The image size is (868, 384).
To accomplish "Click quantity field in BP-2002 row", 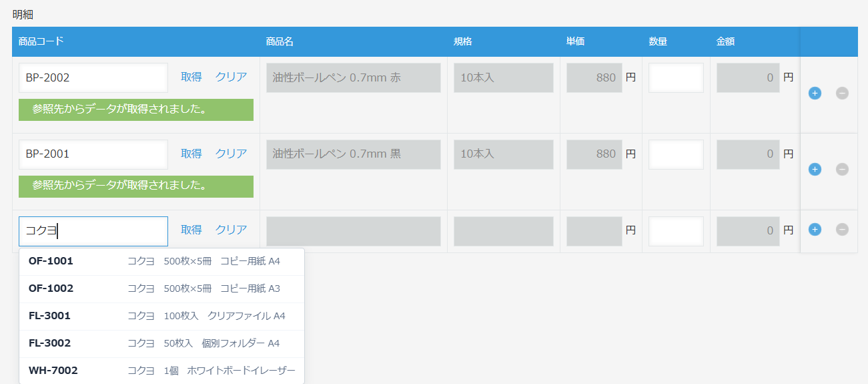I will 676,77.
